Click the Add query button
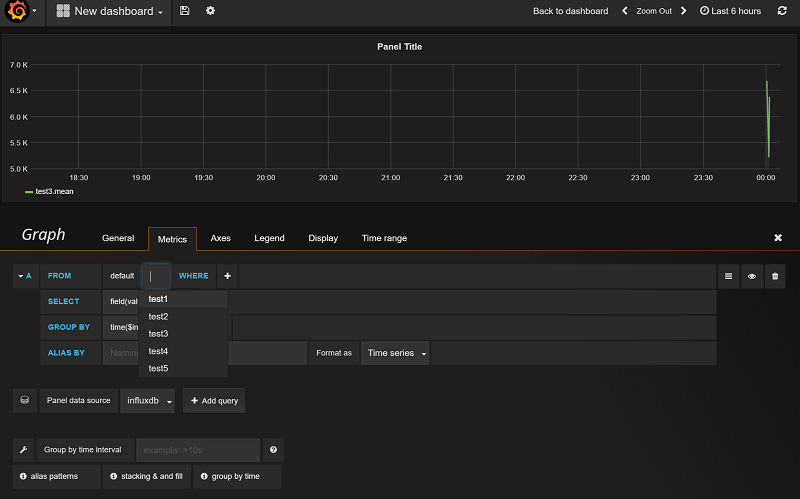800x499 pixels. pos(214,401)
